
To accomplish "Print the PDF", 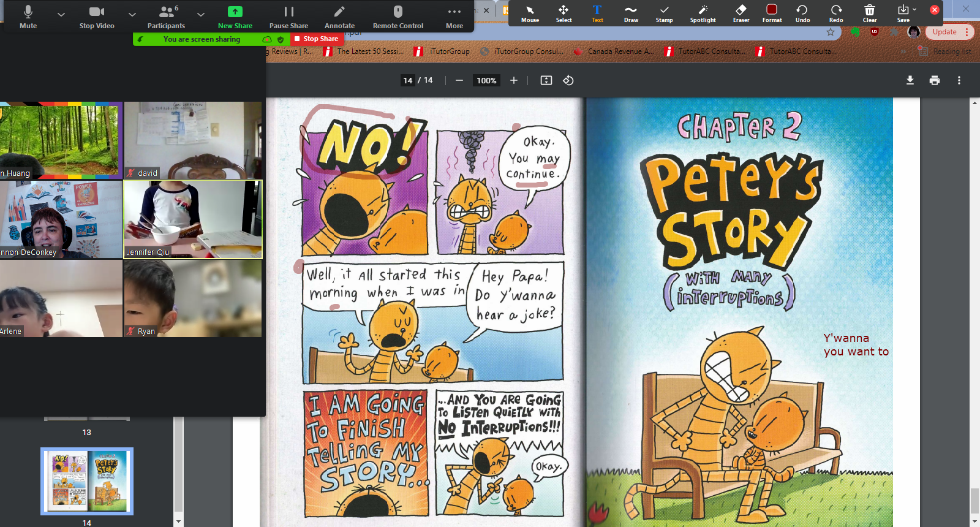I will coord(935,80).
